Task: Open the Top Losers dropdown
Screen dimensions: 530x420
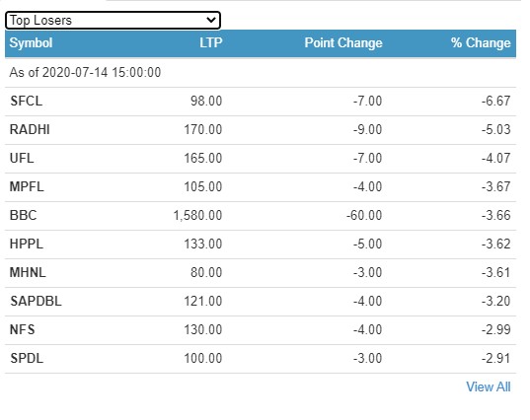Action: tap(113, 21)
